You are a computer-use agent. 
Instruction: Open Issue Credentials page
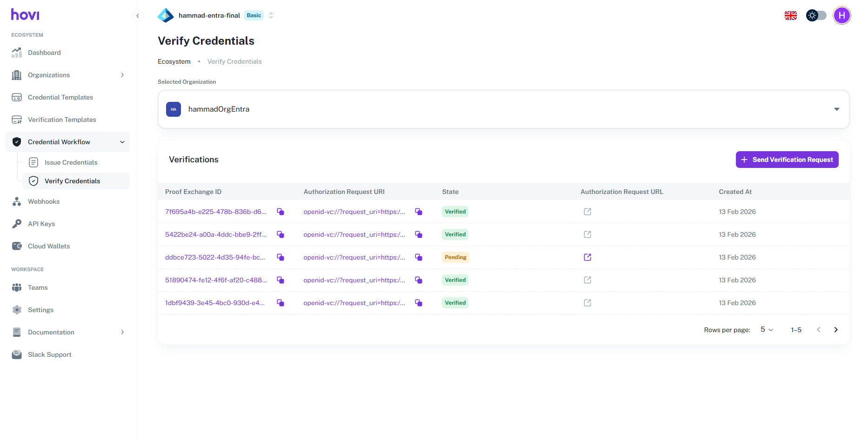click(x=71, y=162)
